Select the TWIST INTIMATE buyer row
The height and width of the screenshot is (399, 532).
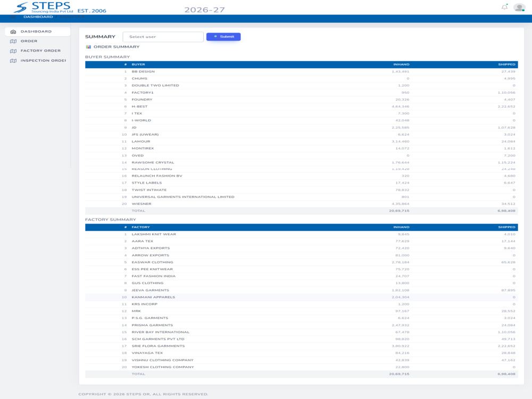301,190
